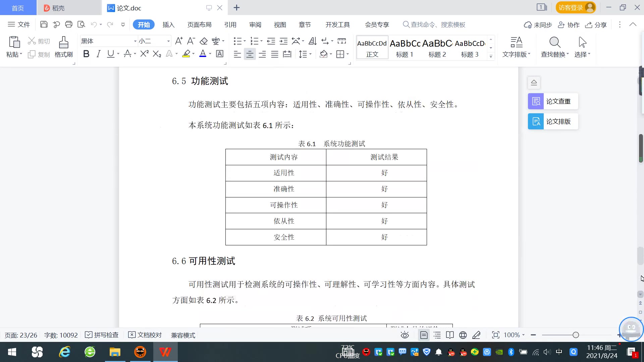Increase font size with A+ icon
644x362 pixels.
pyautogui.click(x=179, y=41)
